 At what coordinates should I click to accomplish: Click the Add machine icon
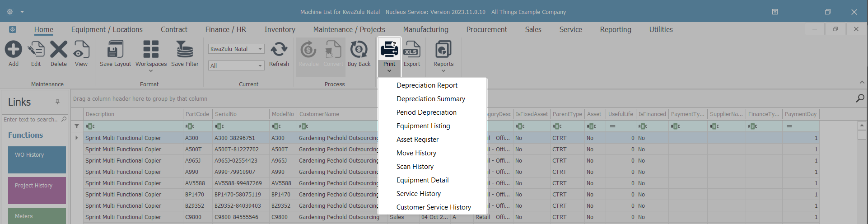click(14, 50)
